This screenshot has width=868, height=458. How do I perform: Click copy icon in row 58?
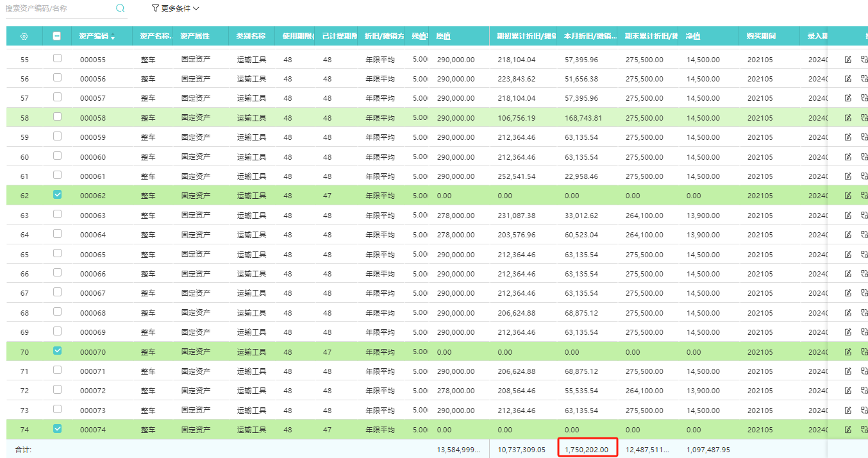[x=864, y=118]
